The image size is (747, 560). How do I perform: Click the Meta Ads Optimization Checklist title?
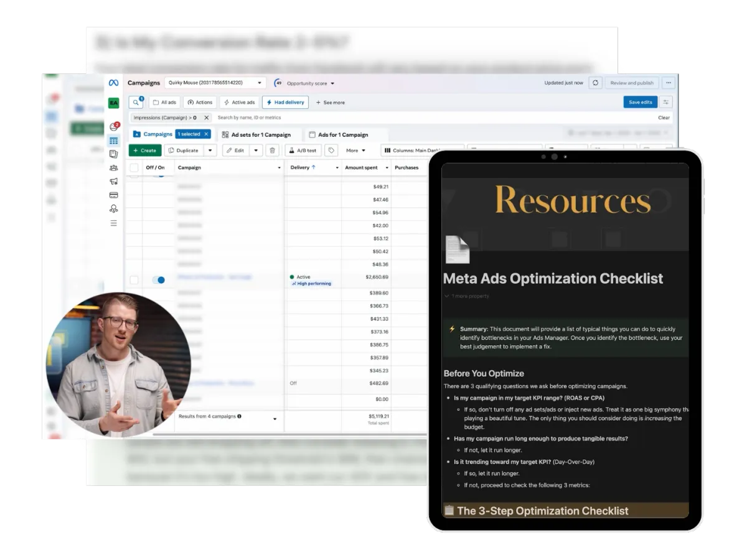(x=553, y=278)
